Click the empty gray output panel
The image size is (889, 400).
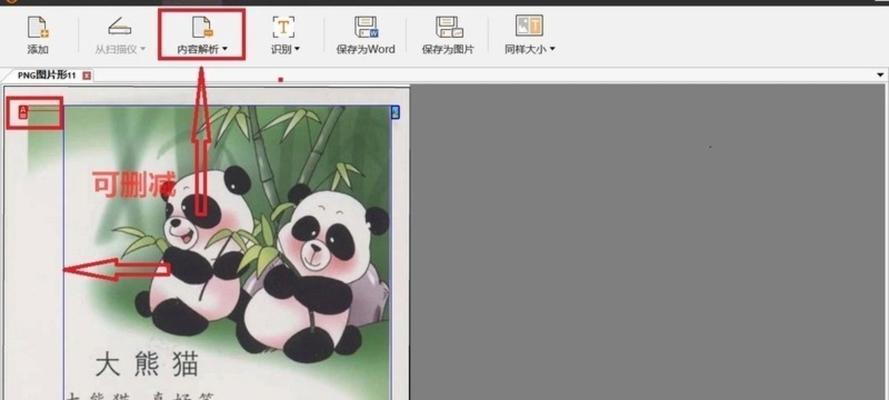pos(647,242)
